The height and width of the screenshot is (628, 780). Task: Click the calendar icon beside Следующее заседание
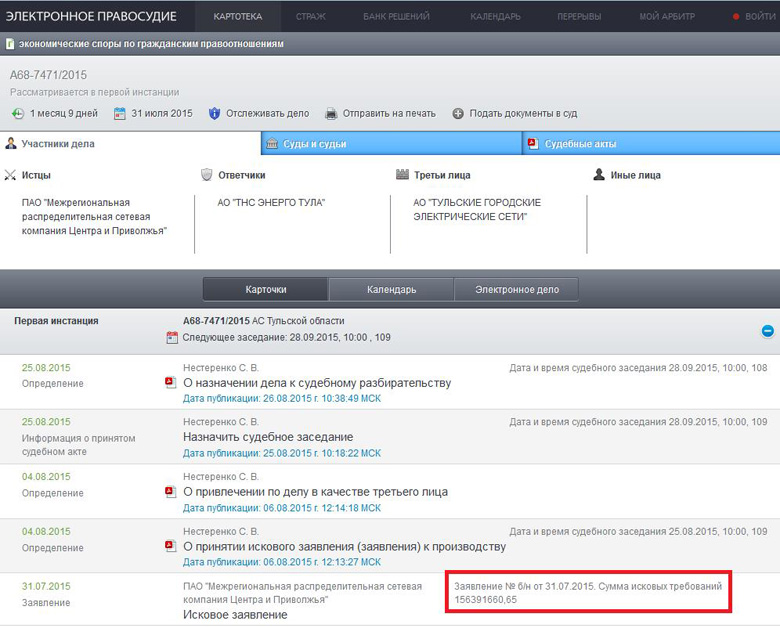(x=172, y=338)
